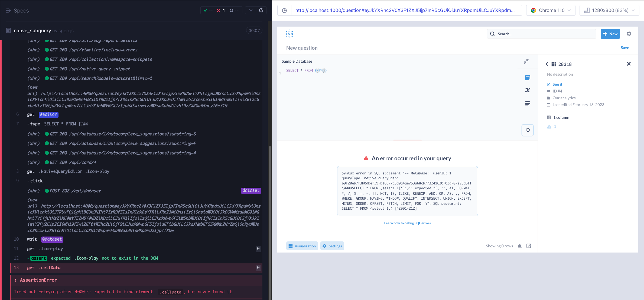Open the settings gear in the top bar
This screenshot has width=644, height=300.
coord(629,34)
